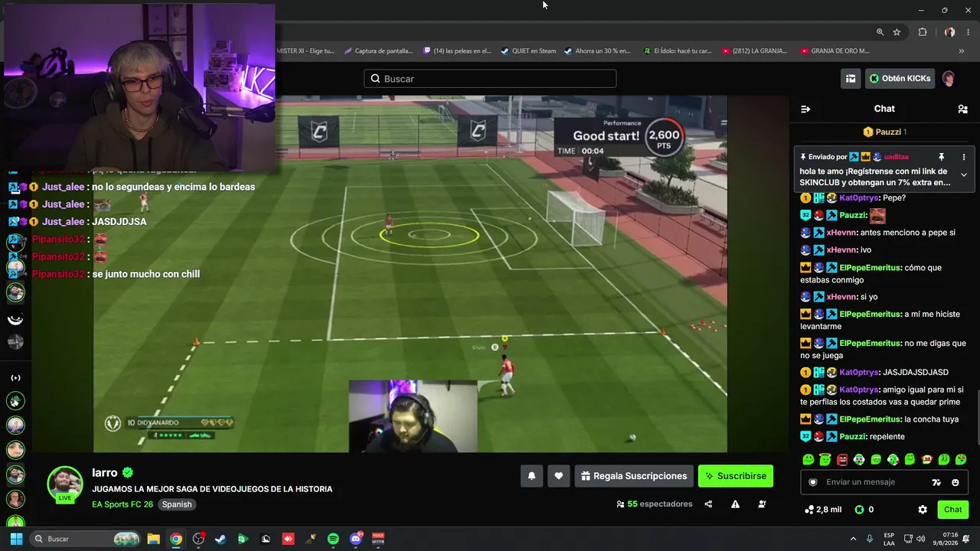980x551 pixels.
Task: Open the 'GRANJA DE ORO M...' bookmark
Action: point(835,51)
